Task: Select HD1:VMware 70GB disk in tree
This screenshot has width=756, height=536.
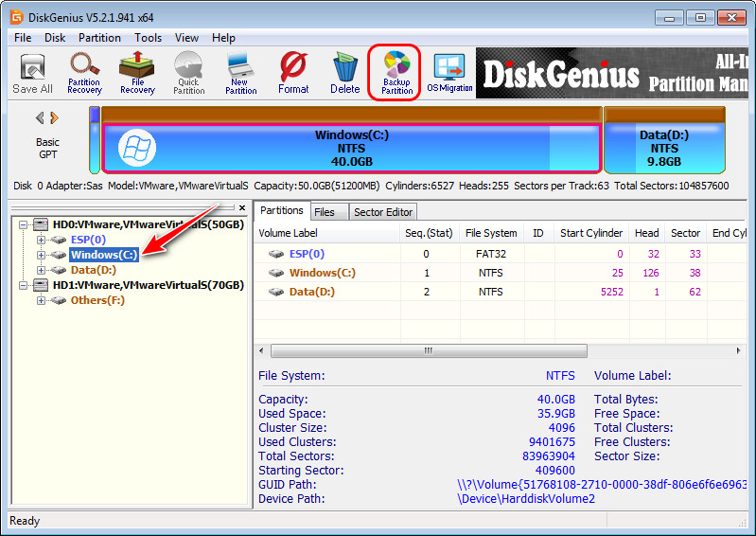Action: [149, 285]
